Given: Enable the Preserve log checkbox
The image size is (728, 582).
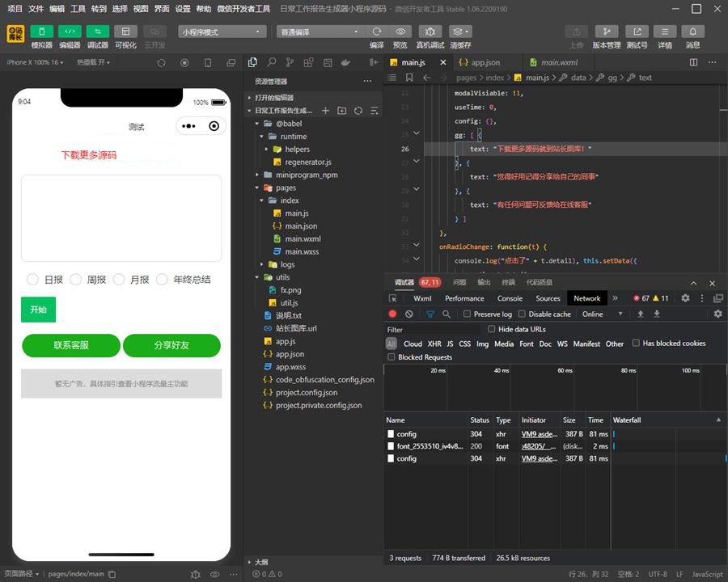Looking at the screenshot, I should (468, 314).
